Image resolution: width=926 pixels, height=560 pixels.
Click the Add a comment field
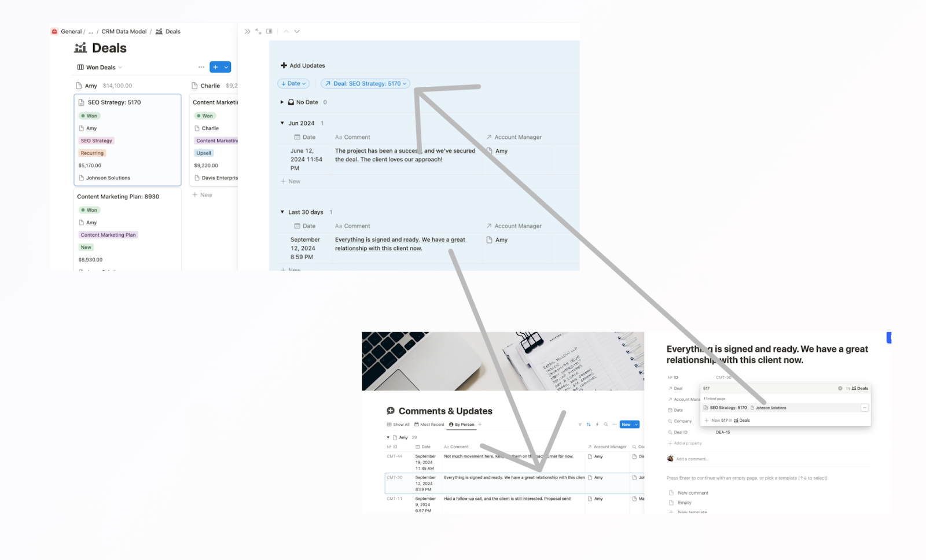692,459
